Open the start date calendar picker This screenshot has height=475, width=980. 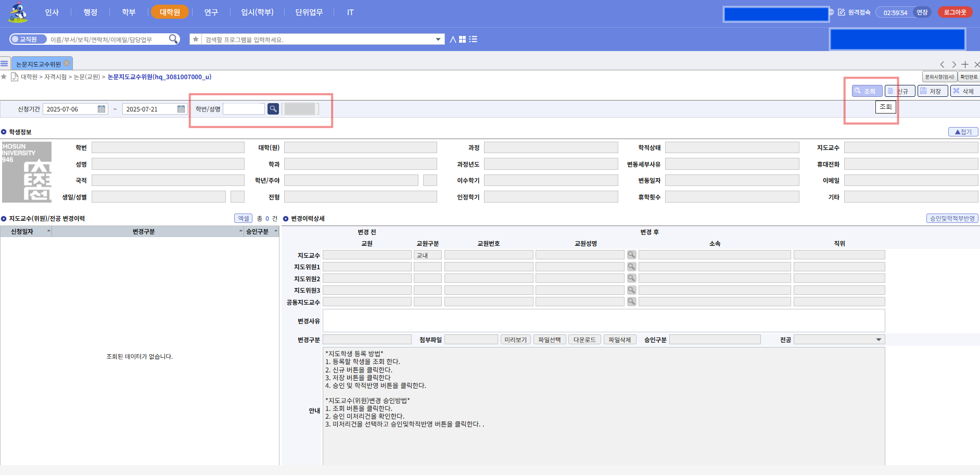[x=101, y=109]
